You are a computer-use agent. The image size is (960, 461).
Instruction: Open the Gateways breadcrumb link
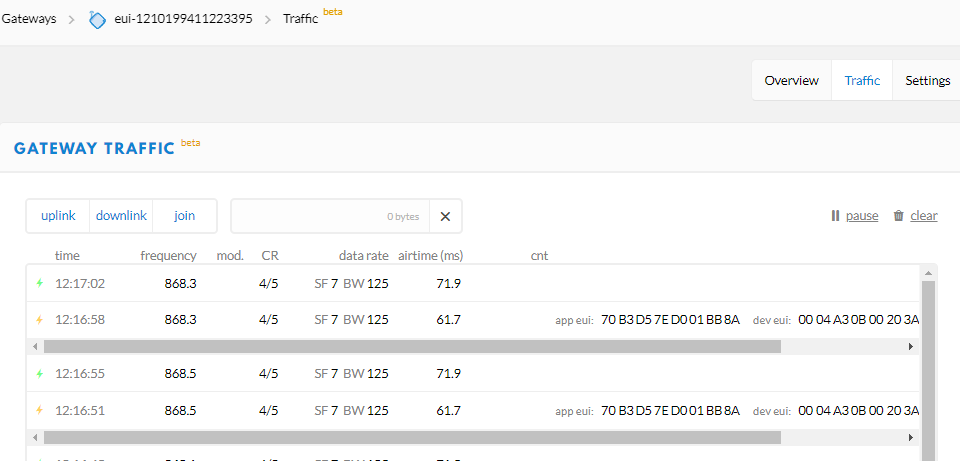pos(29,19)
